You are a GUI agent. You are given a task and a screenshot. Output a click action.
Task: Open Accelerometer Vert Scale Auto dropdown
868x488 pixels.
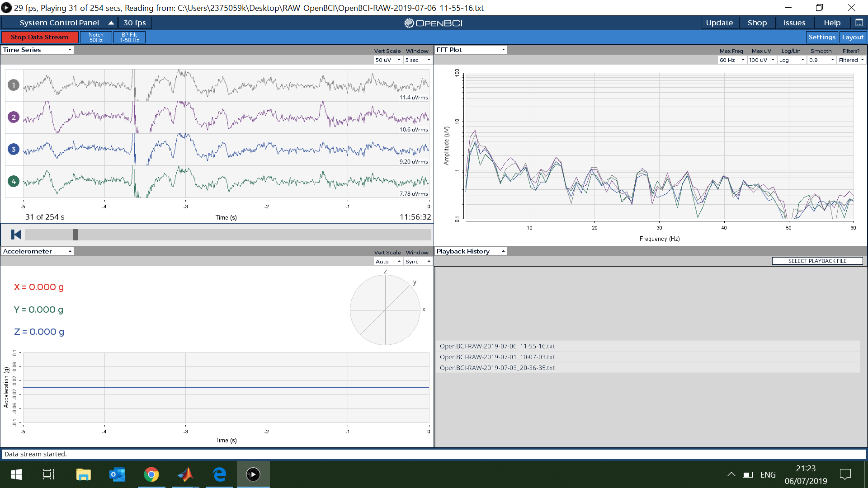tap(388, 262)
